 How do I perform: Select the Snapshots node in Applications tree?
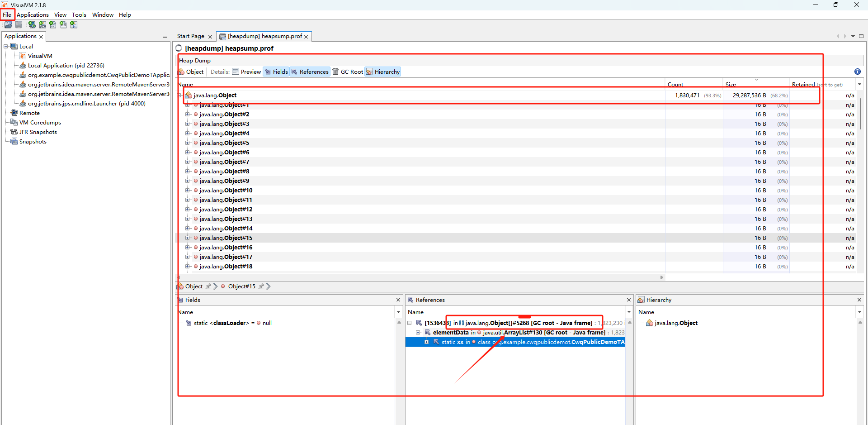[33, 142]
